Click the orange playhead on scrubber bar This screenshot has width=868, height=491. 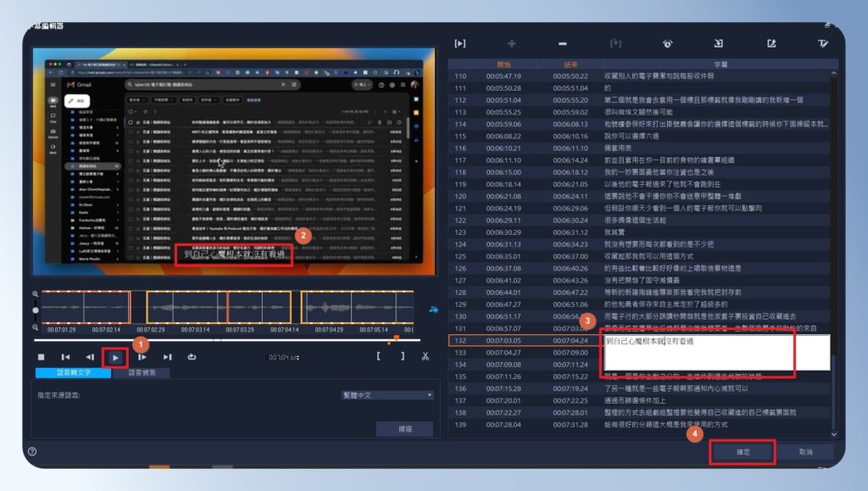click(x=397, y=338)
